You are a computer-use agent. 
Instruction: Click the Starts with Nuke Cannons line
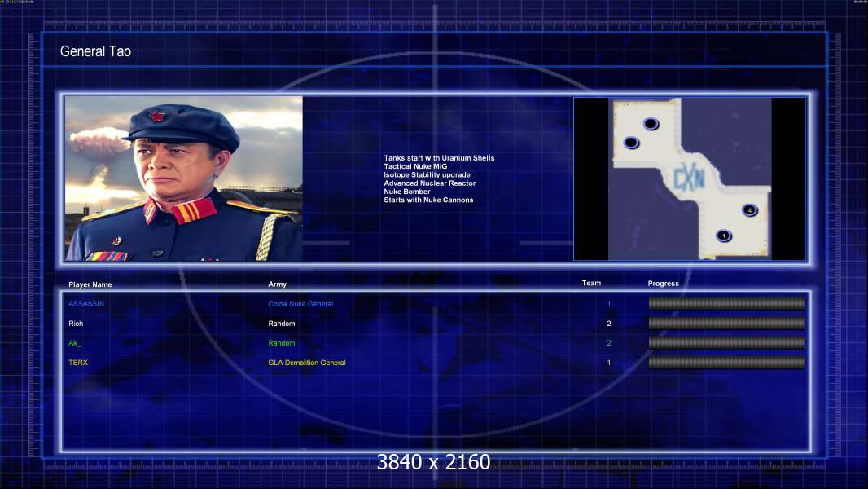coord(428,200)
